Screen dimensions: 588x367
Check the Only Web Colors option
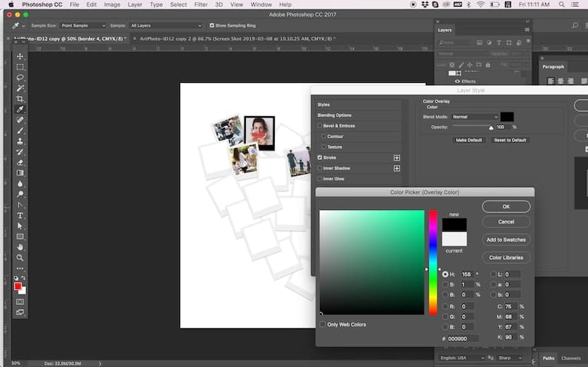(322, 324)
